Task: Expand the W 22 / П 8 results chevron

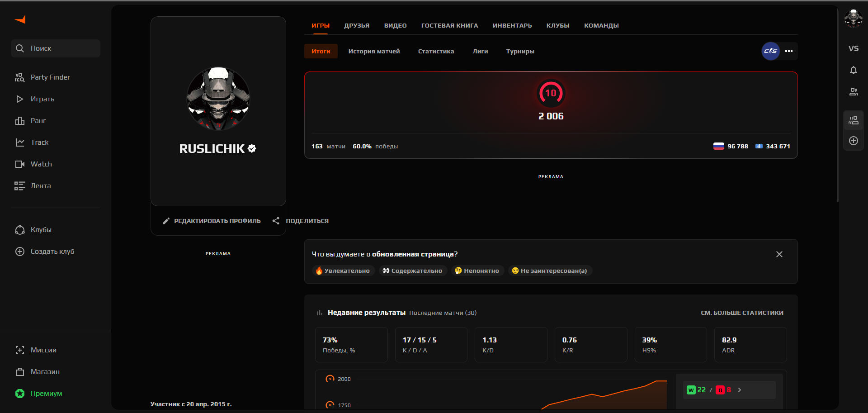Action: coord(740,390)
